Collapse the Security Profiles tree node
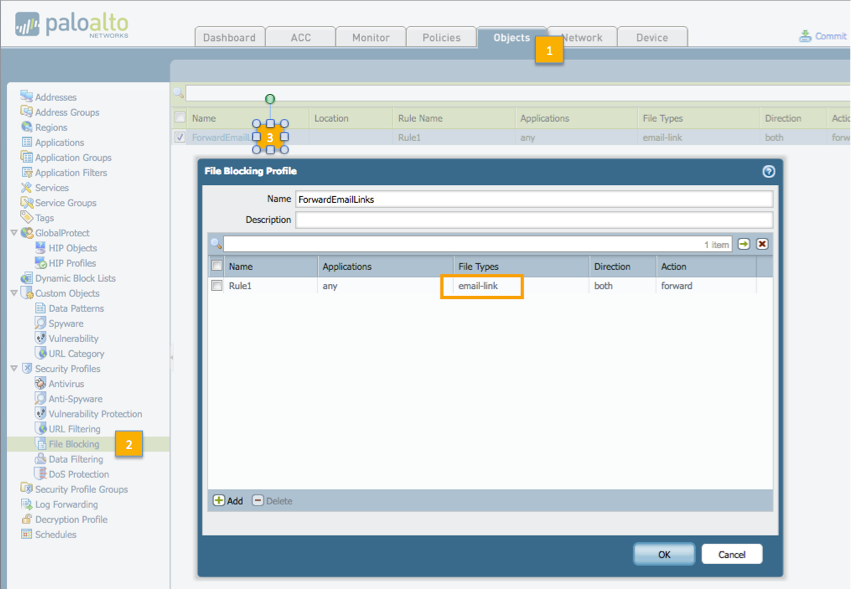851x589 pixels. (x=14, y=369)
